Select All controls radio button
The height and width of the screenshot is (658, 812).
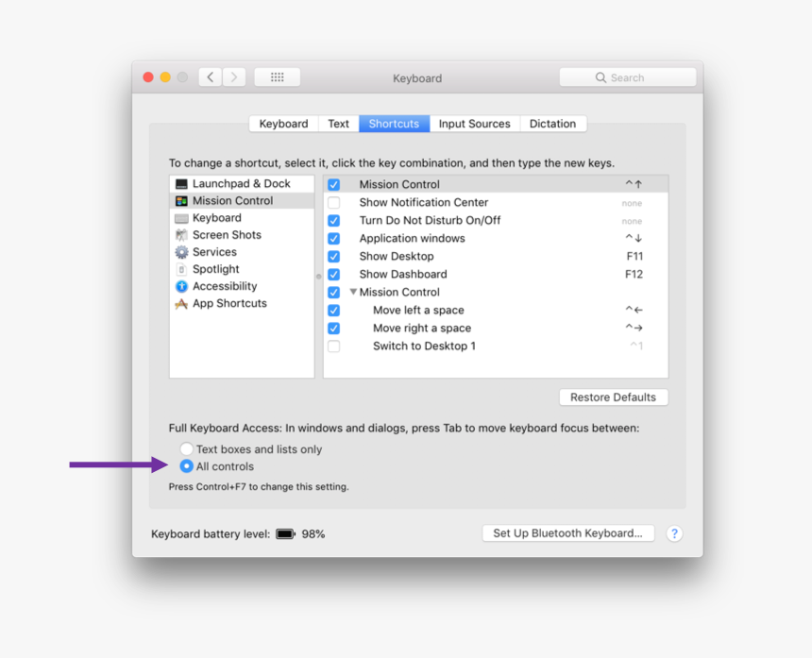pyautogui.click(x=186, y=466)
